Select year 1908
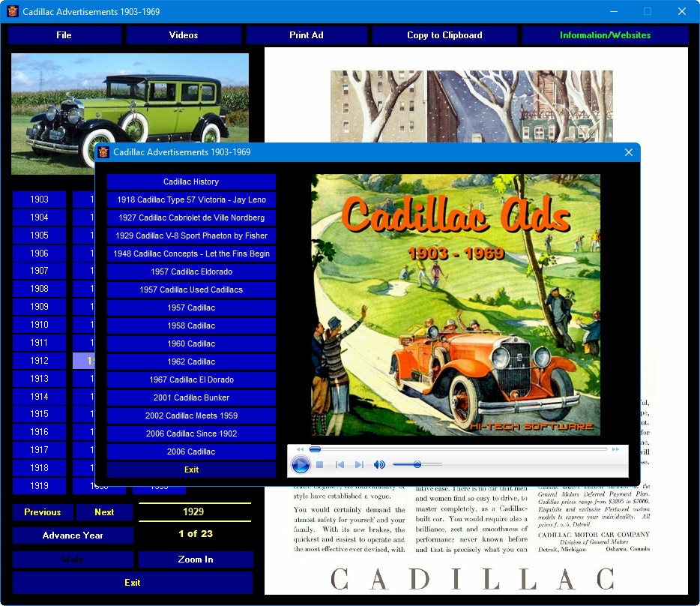Screen dimensions: 700x606 click(39, 289)
